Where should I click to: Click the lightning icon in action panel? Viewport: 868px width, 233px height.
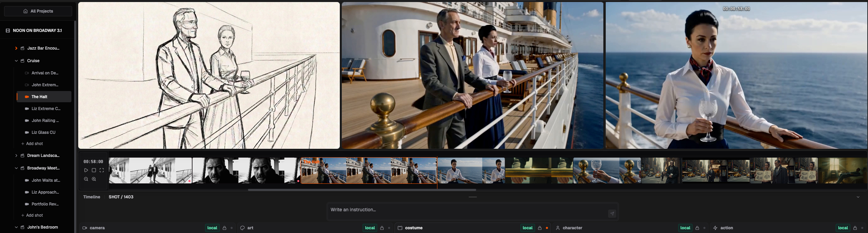click(715, 228)
